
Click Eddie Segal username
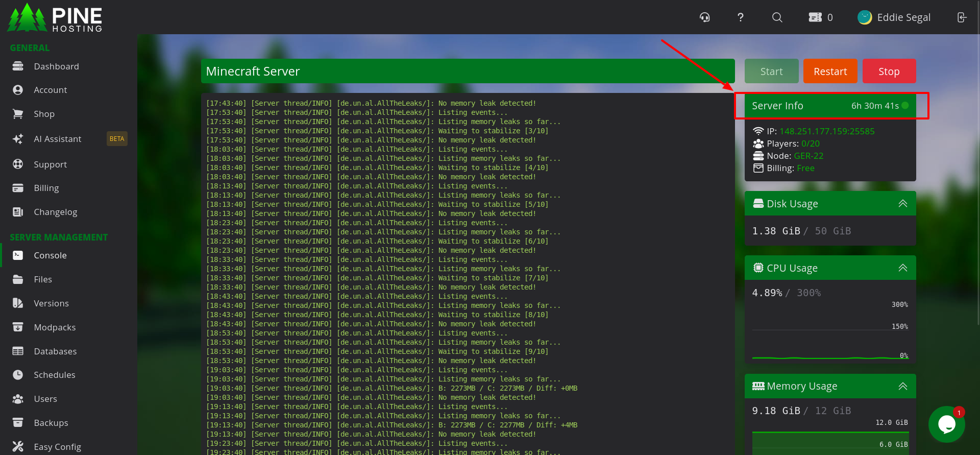(x=903, y=17)
